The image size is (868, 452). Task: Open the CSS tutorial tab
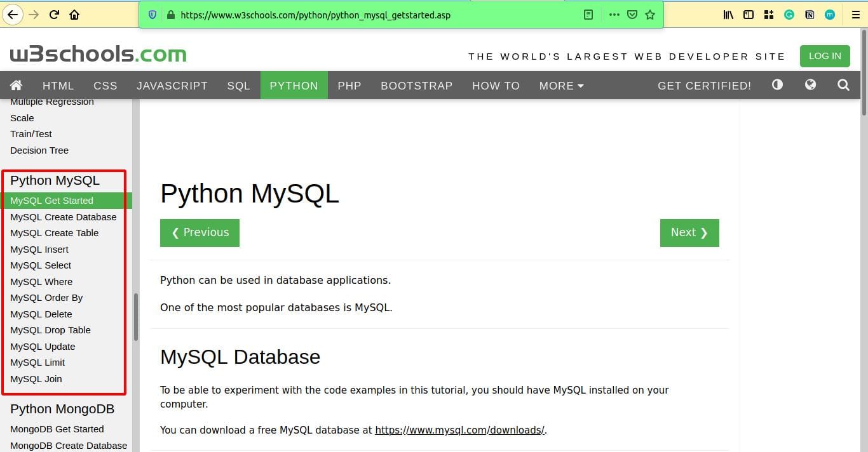(x=105, y=86)
